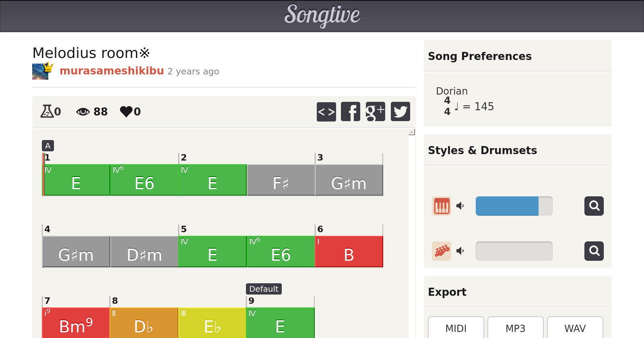Share the song on Google Plus
This screenshot has height=338, width=644.
point(375,111)
